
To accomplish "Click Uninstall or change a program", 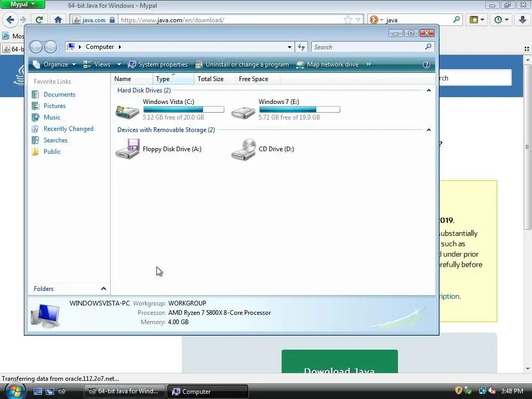I will tap(242, 64).
